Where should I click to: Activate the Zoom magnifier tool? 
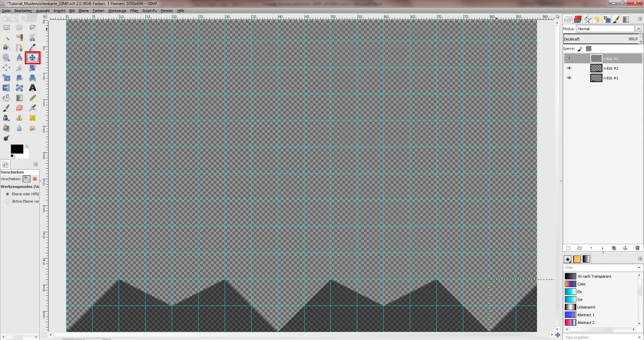(6, 58)
